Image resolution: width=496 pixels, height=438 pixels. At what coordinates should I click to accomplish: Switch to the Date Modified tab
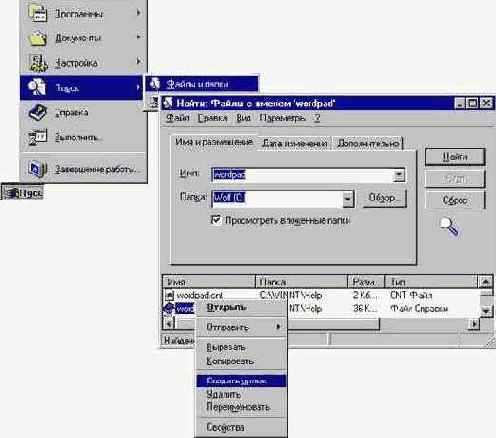point(294,143)
